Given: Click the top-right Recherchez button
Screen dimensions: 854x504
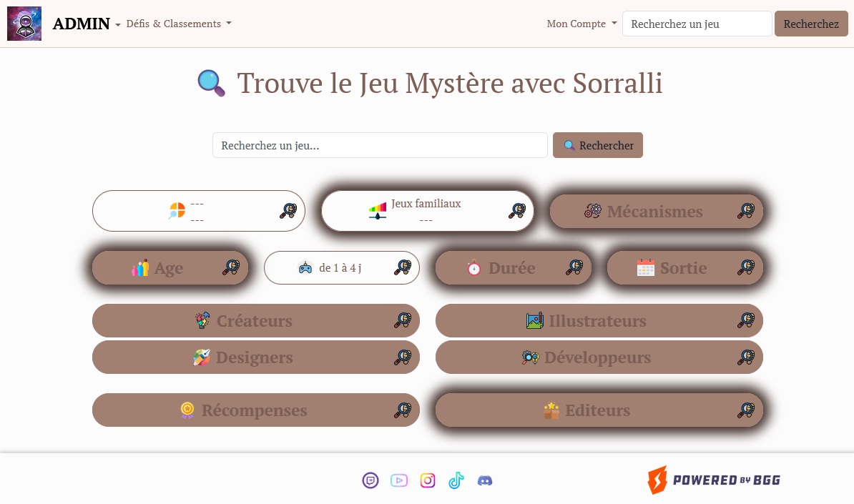Looking at the screenshot, I should [x=811, y=24].
